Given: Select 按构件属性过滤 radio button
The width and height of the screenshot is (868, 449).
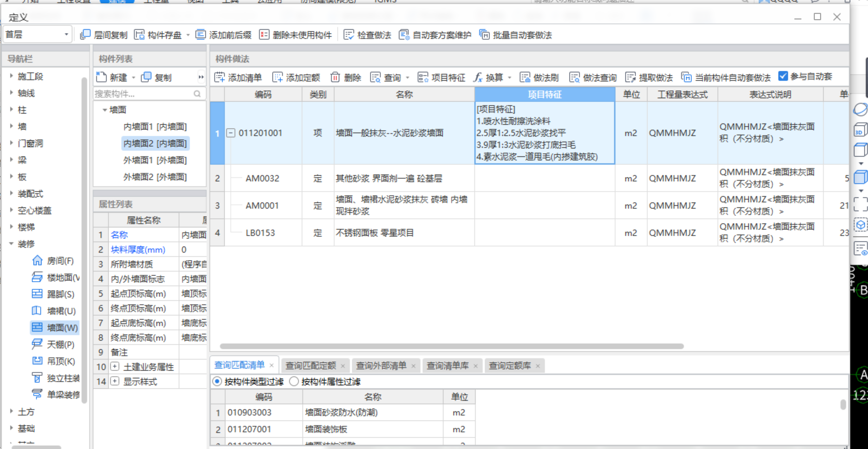Looking at the screenshot, I should pyautogui.click(x=294, y=382).
